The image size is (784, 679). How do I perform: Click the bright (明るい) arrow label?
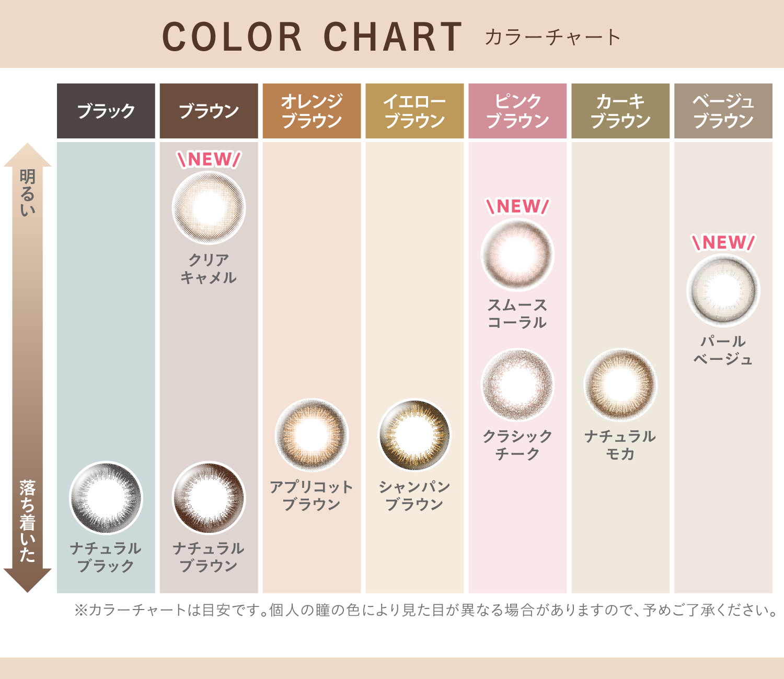pyautogui.click(x=27, y=192)
